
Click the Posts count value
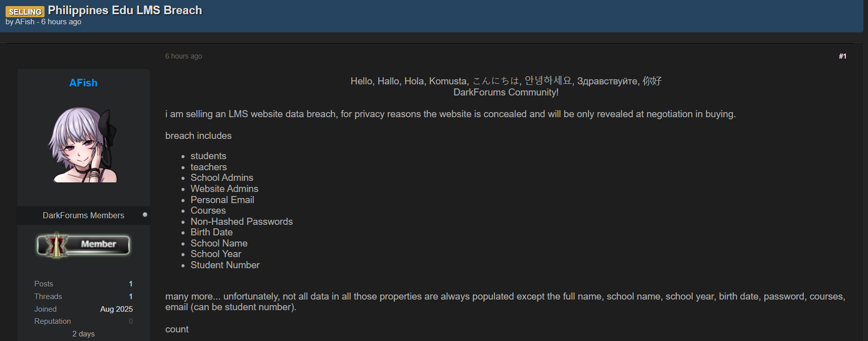pyautogui.click(x=130, y=284)
